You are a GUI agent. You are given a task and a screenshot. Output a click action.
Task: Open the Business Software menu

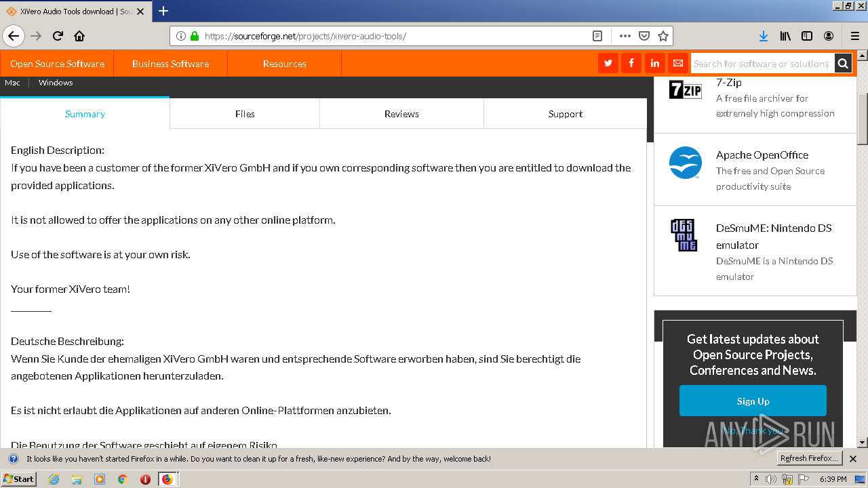coord(170,64)
